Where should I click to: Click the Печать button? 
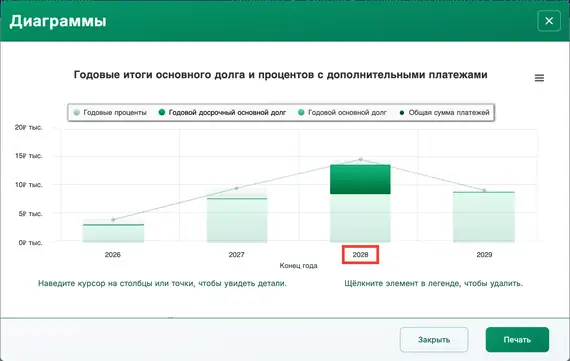[517, 340]
